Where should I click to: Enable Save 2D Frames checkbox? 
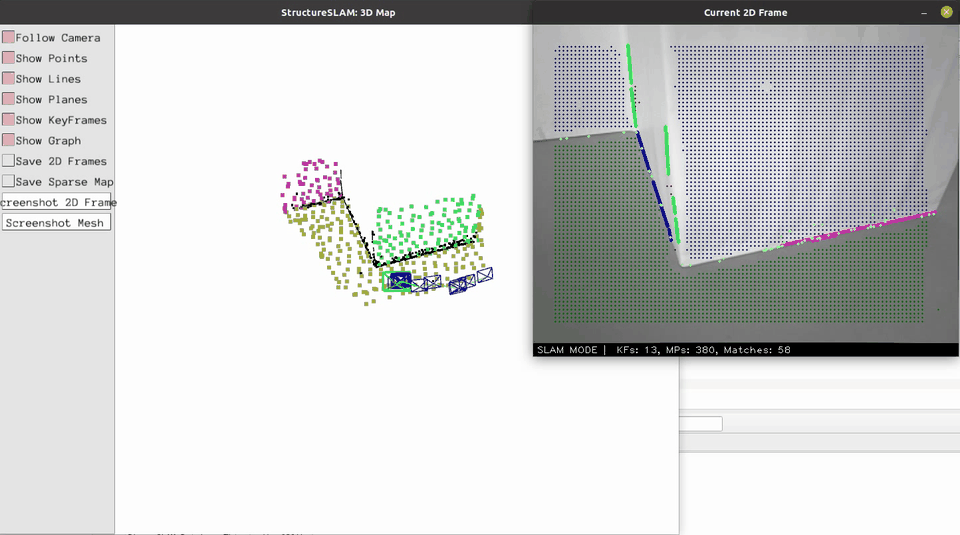point(9,161)
